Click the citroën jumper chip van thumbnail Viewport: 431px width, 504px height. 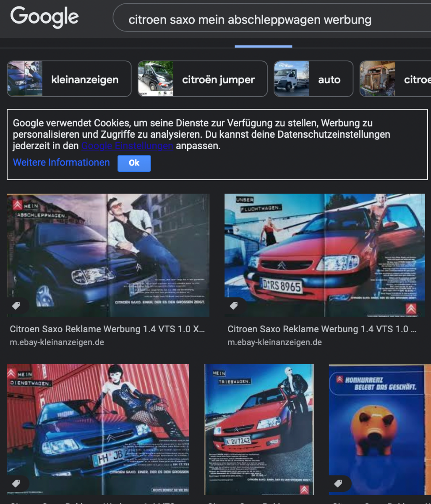pyautogui.click(x=156, y=79)
